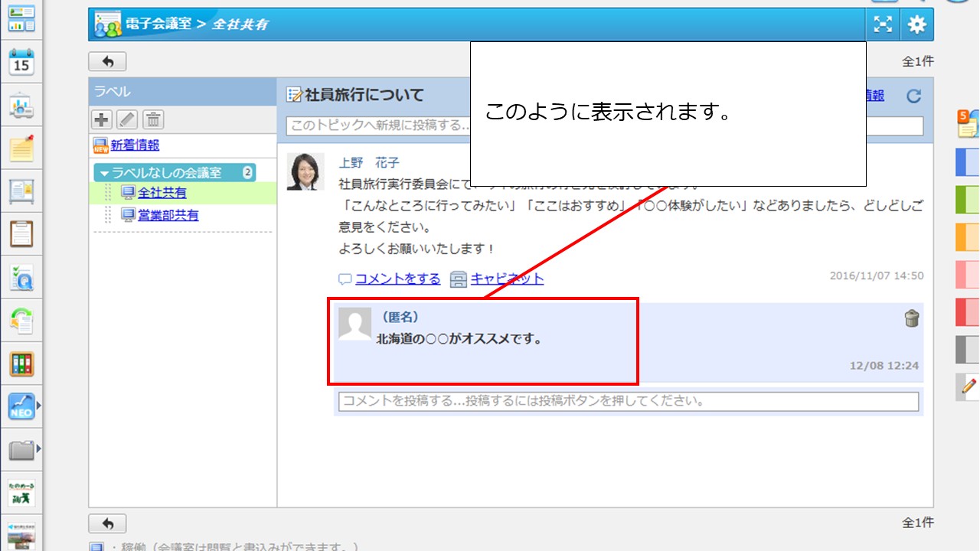This screenshot has height=551, width=980.
Task: Click the コメントをする link
Action: 397,279
